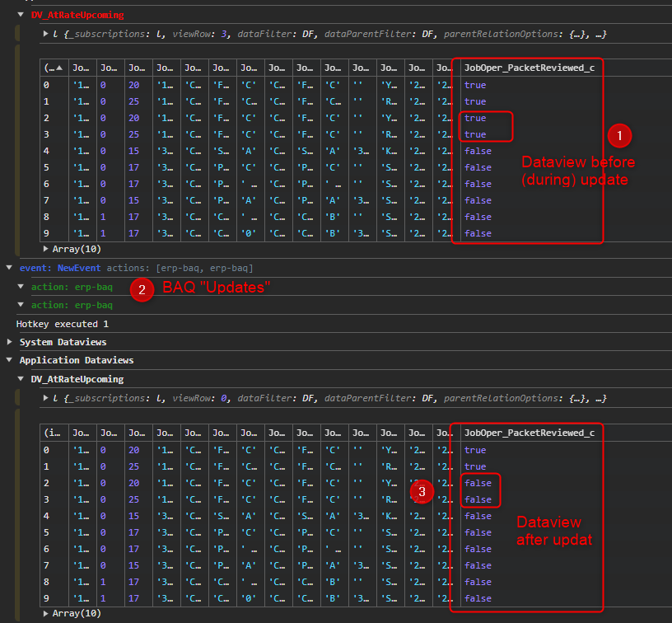
Task: Click the '0' cell in upper table row 9
Action: click(249, 233)
